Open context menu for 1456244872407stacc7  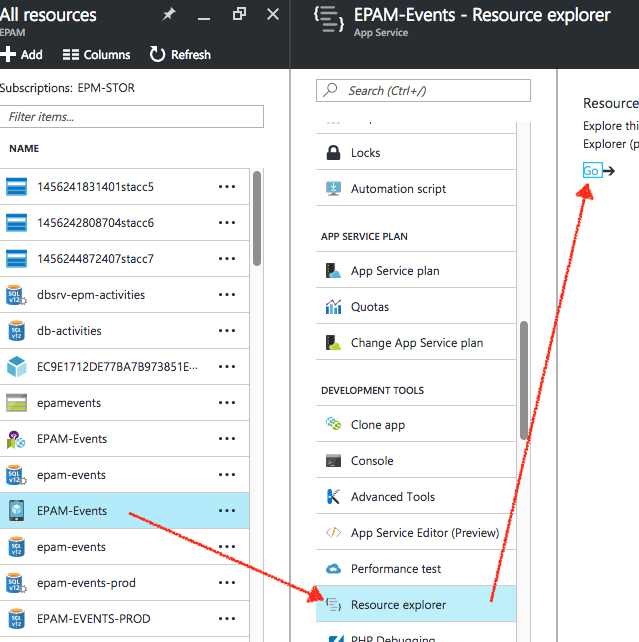[227, 259]
